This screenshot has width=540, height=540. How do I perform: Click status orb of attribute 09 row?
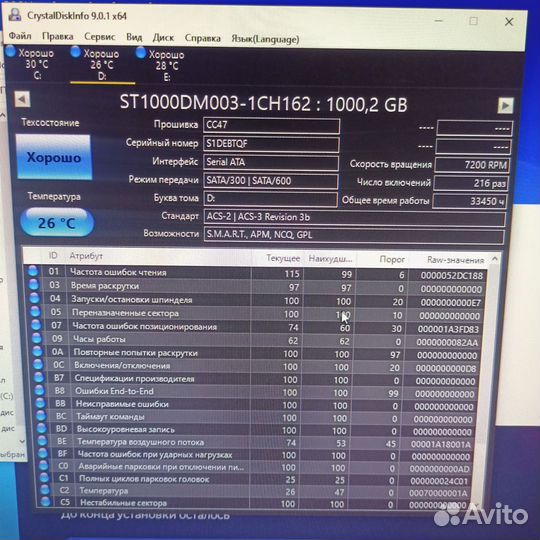click(x=37, y=339)
